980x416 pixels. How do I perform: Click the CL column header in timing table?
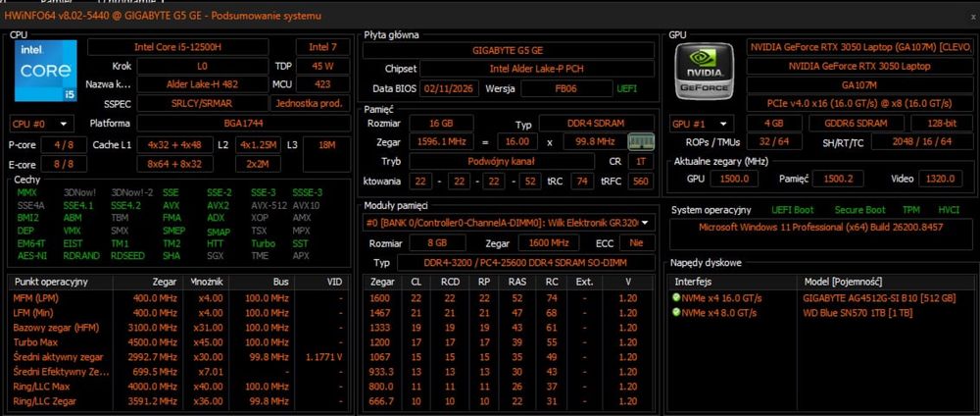[416, 283]
